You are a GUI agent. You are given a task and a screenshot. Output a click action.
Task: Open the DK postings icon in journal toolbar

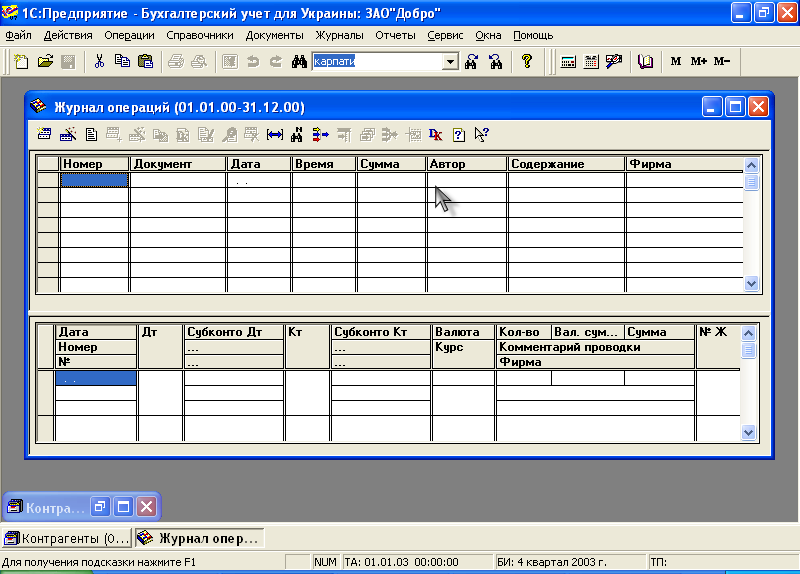point(436,135)
